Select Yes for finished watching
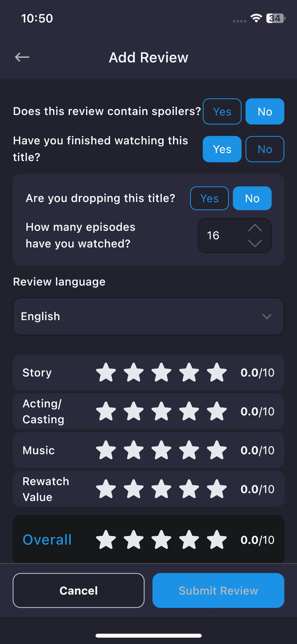The height and width of the screenshot is (644, 297). pyautogui.click(x=222, y=149)
